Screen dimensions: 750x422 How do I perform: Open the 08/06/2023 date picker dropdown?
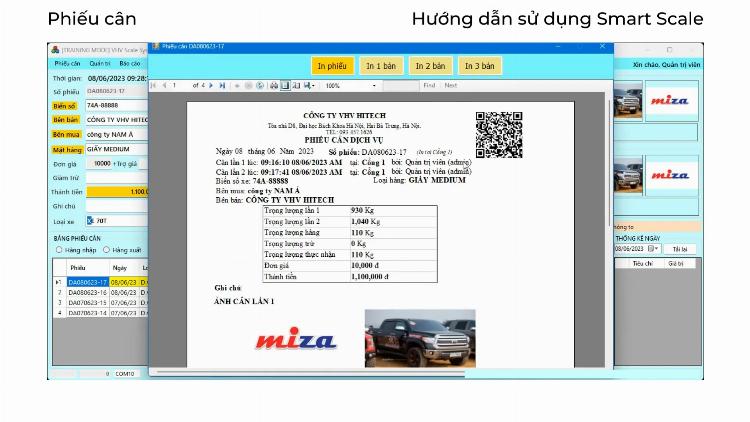click(x=654, y=249)
